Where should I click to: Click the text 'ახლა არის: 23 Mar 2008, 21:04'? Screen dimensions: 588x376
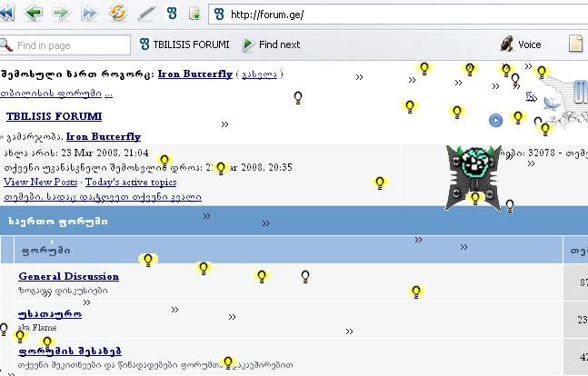click(76, 153)
